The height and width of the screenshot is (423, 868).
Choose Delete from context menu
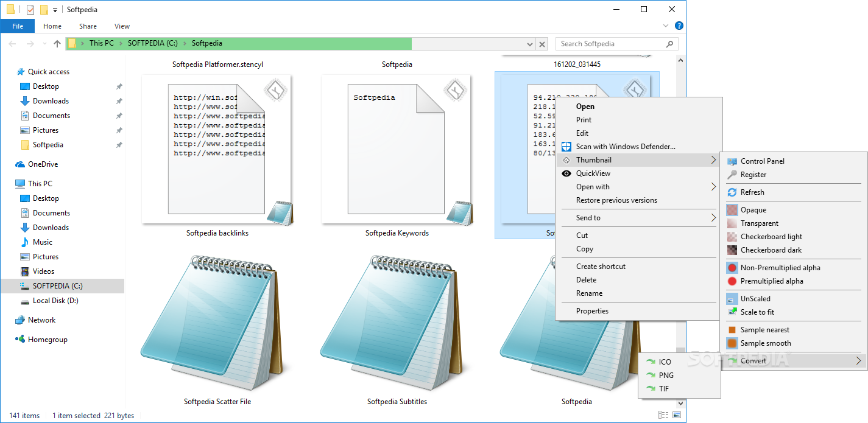click(x=638, y=280)
